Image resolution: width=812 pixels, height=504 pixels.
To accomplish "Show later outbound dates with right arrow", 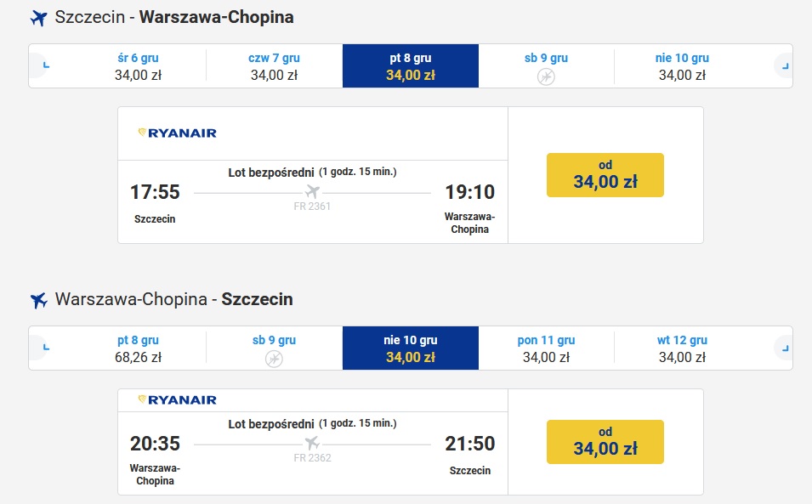I will (x=784, y=65).
